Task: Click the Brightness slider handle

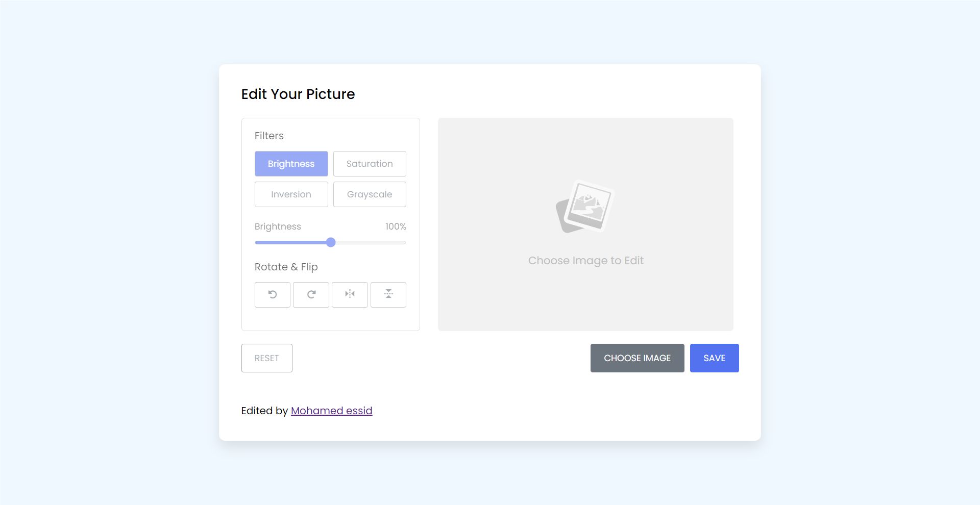Action: 331,242
